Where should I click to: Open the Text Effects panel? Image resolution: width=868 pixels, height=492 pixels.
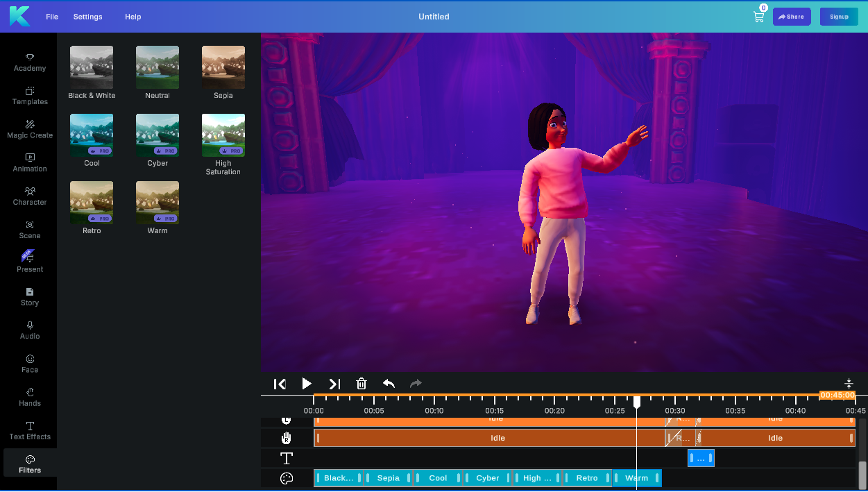[29, 430]
